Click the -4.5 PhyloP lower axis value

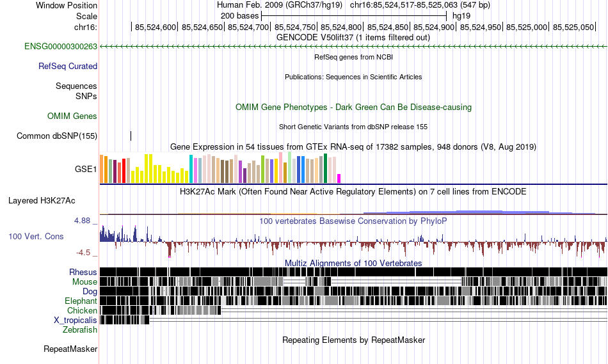[x=83, y=253]
